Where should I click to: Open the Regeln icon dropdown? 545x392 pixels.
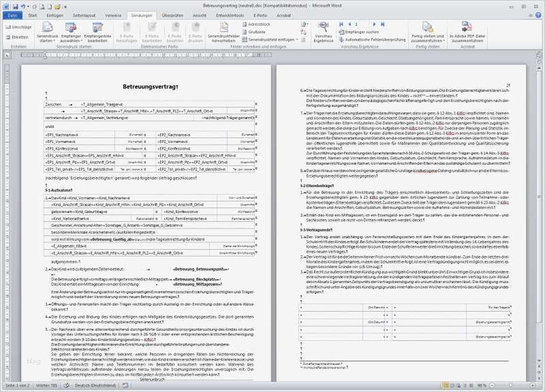(305, 24)
